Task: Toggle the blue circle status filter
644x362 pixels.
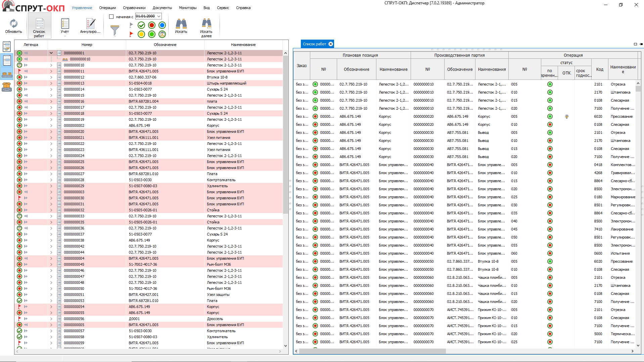Action: [162, 25]
